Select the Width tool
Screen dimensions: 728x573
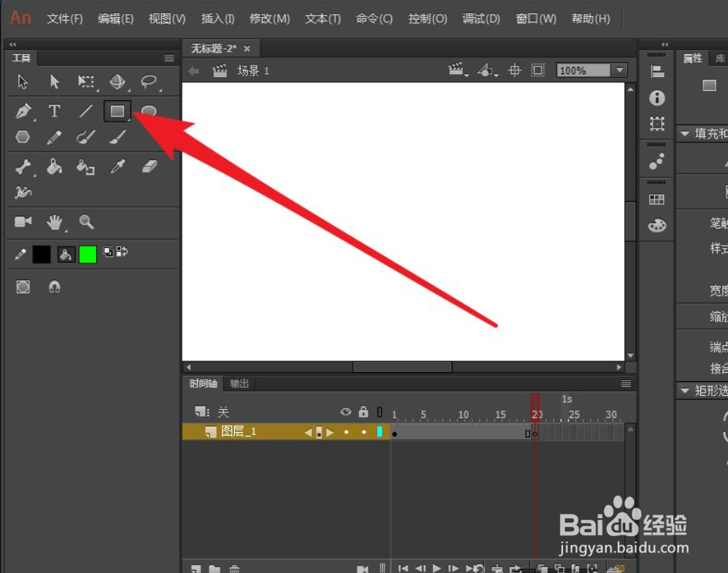(x=23, y=193)
